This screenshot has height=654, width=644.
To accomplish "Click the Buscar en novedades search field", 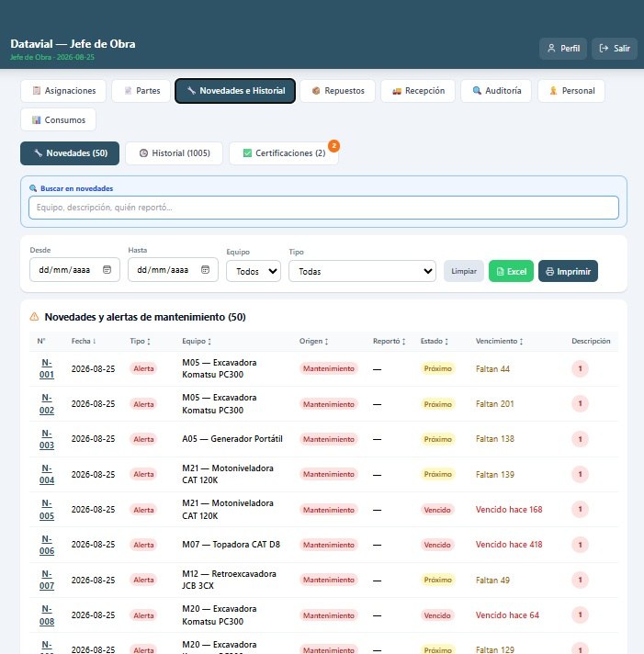I will pos(323,208).
